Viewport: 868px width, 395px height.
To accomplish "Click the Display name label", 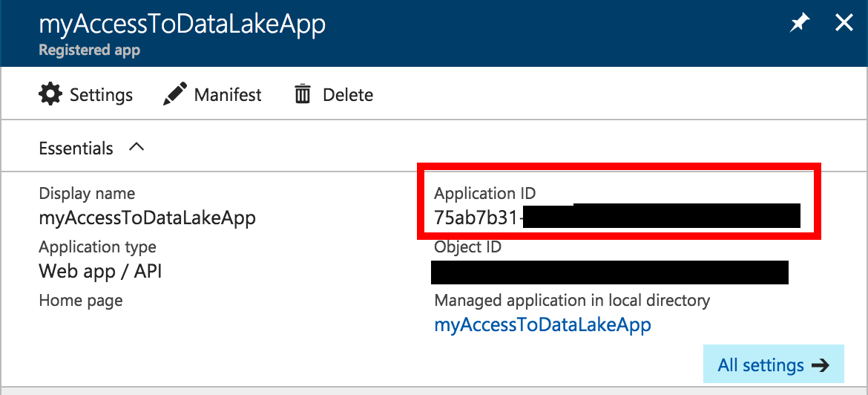I will [x=87, y=193].
